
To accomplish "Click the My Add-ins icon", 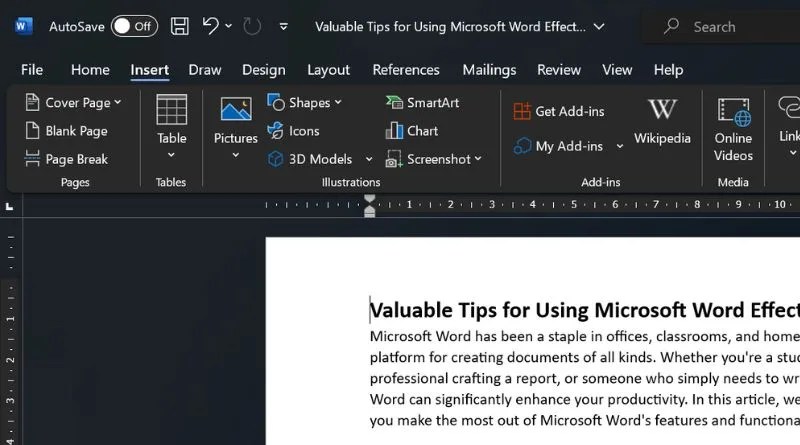I will (x=522, y=146).
